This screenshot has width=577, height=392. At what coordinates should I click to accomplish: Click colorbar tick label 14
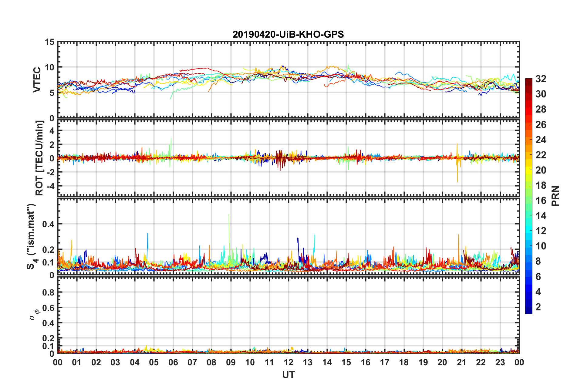tap(541, 216)
